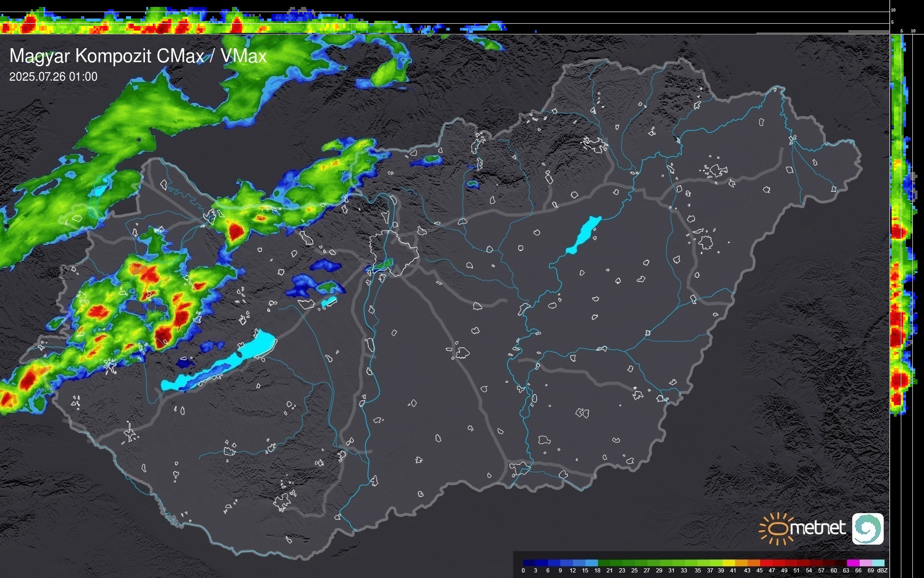Click the first green 18 dBZ legend swatch
The image size is (924, 578).
pos(604,563)
